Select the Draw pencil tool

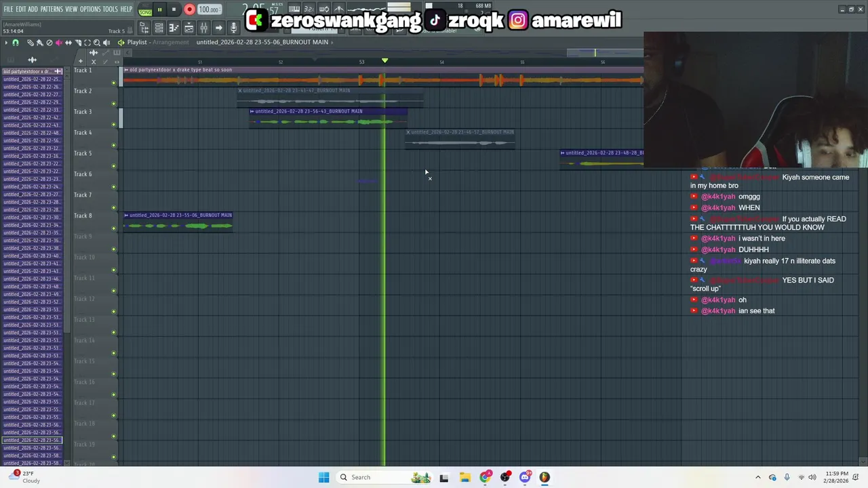31,43
